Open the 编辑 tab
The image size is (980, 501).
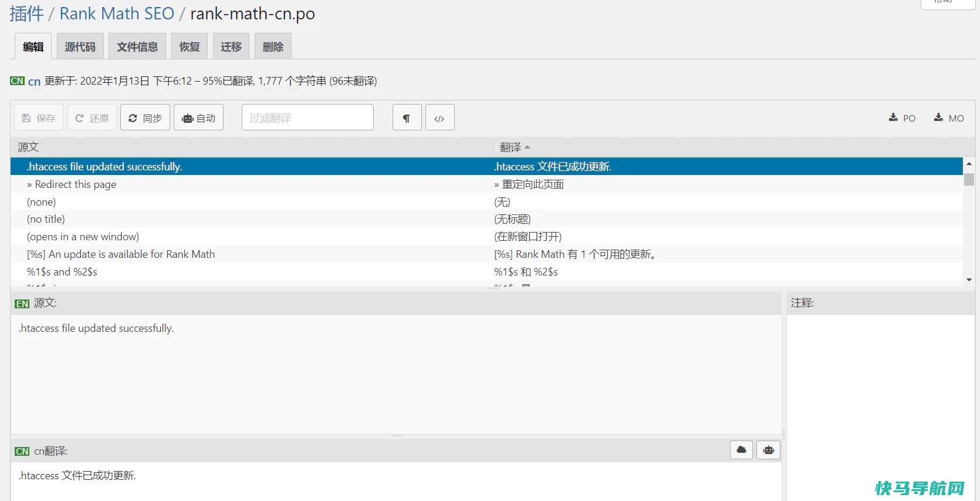point(33,46)
